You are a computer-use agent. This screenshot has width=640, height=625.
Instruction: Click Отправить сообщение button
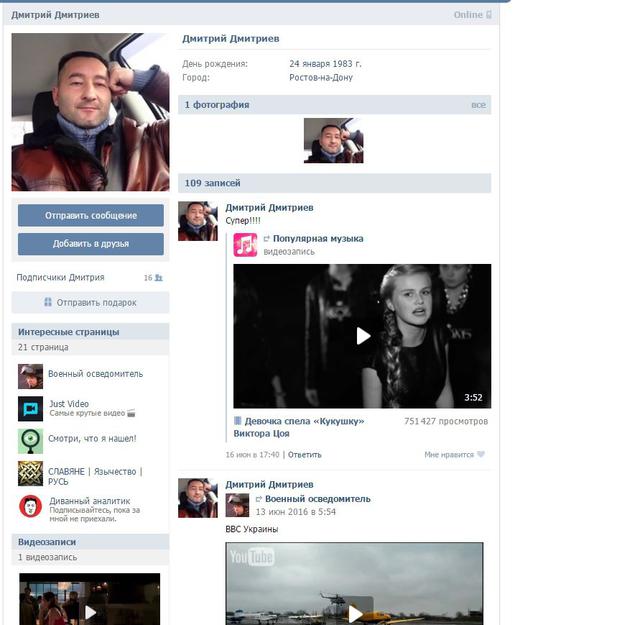(91, 216)
